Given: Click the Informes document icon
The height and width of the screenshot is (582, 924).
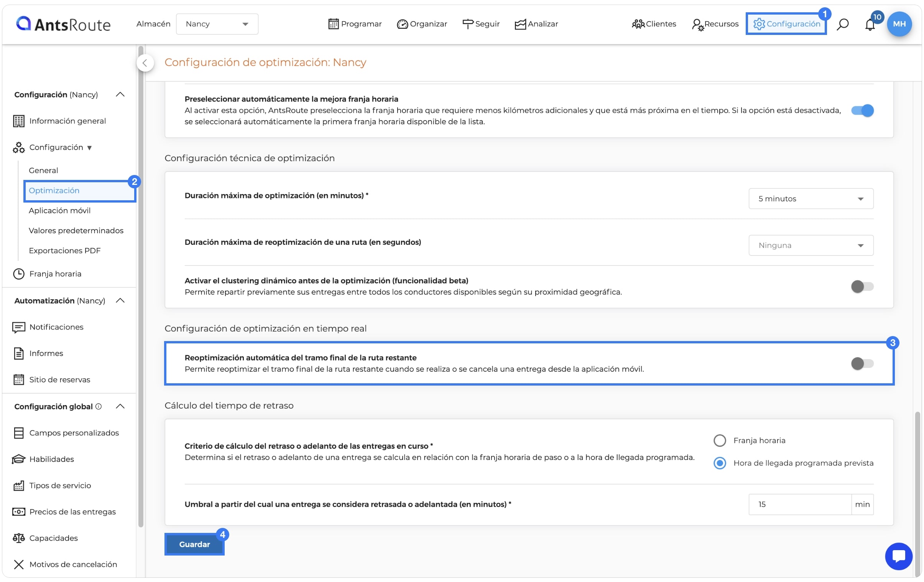Looking at the screenshot, I should click(18, 353).
